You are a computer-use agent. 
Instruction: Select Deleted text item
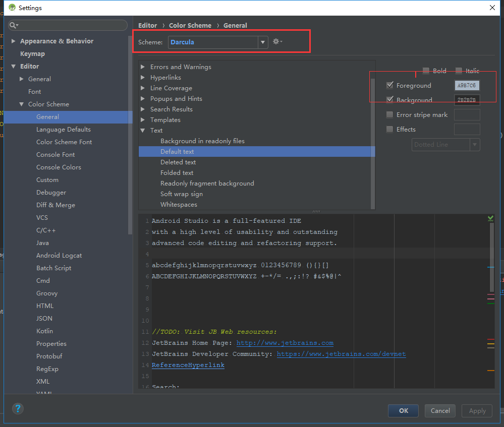coord(178,162)
